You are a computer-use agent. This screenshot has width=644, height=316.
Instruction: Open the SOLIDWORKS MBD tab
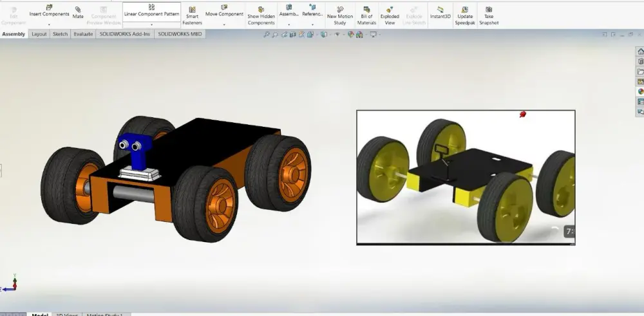click(x=180, y=34)
